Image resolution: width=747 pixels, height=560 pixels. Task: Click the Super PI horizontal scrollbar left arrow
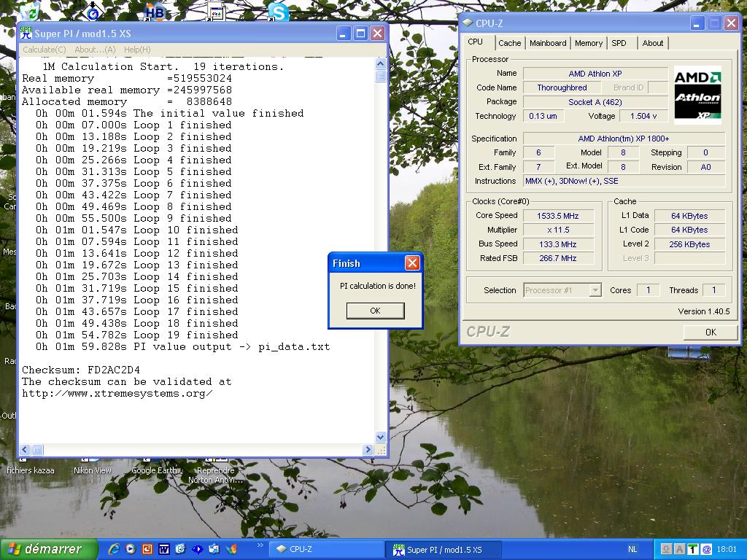tap(25, 449)
